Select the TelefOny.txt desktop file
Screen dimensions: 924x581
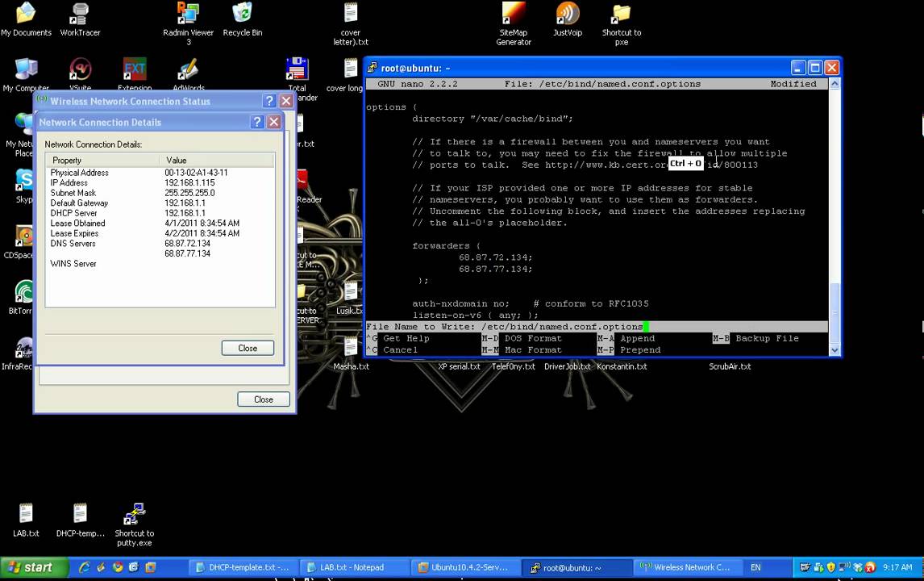tap(514, 366)
